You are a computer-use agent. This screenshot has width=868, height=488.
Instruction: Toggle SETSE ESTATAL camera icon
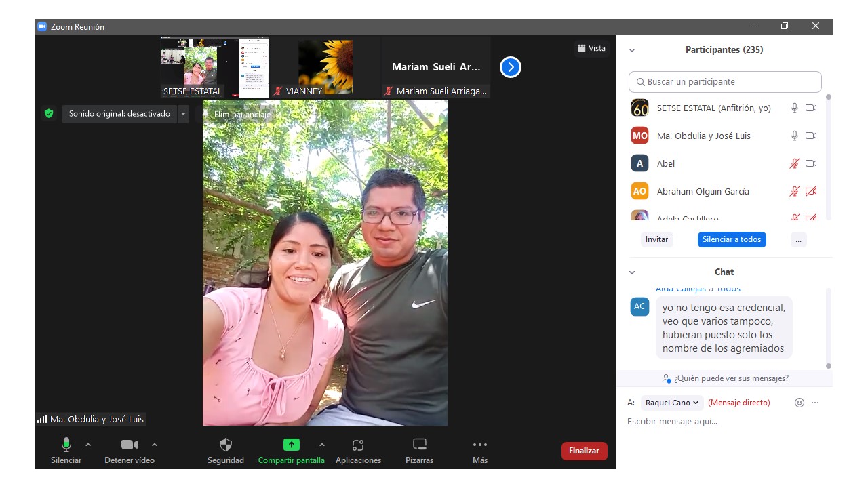[x=811, y=108]
